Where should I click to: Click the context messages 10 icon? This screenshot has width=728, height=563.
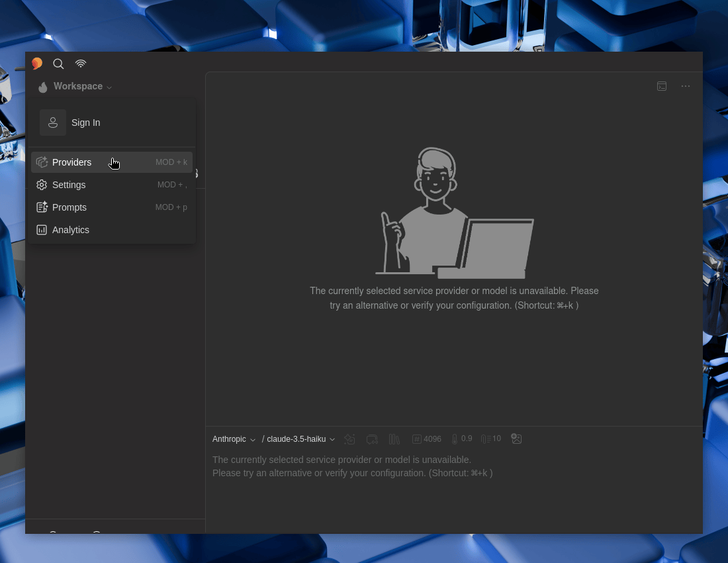coord(490,438)
